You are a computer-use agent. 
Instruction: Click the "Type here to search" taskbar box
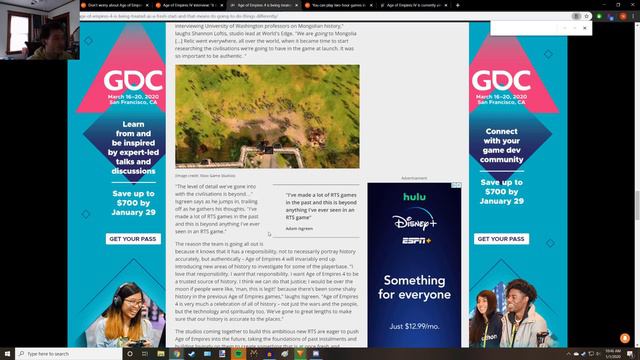pyautogui.click(x=69, y=353)
